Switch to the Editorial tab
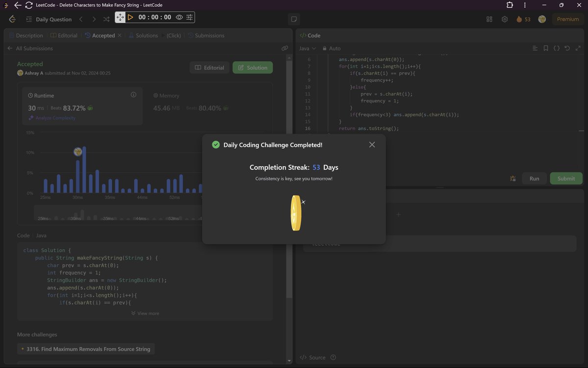Screen dimensions: 588x368 pyautogui.click(x=64, y=35)
